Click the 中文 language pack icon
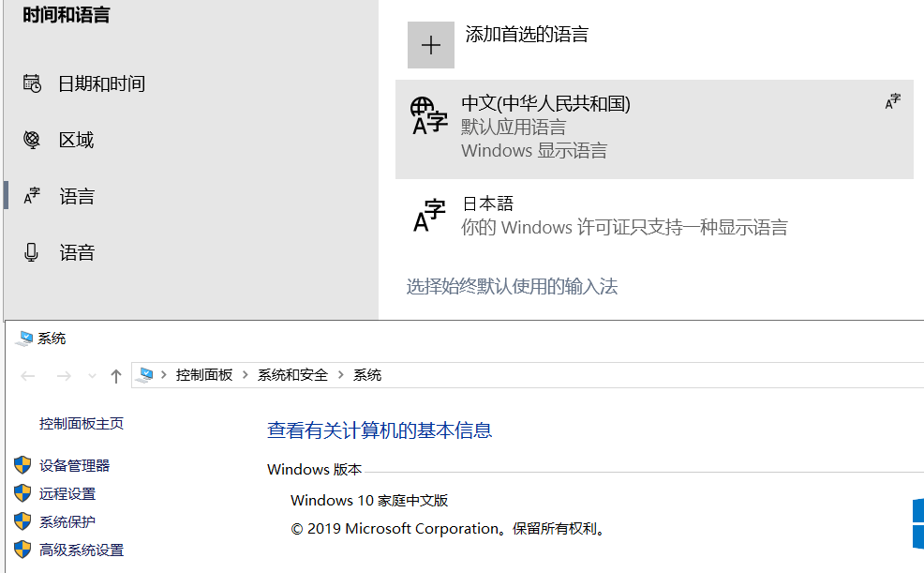The image size is (924, 573). click(428, 114)
